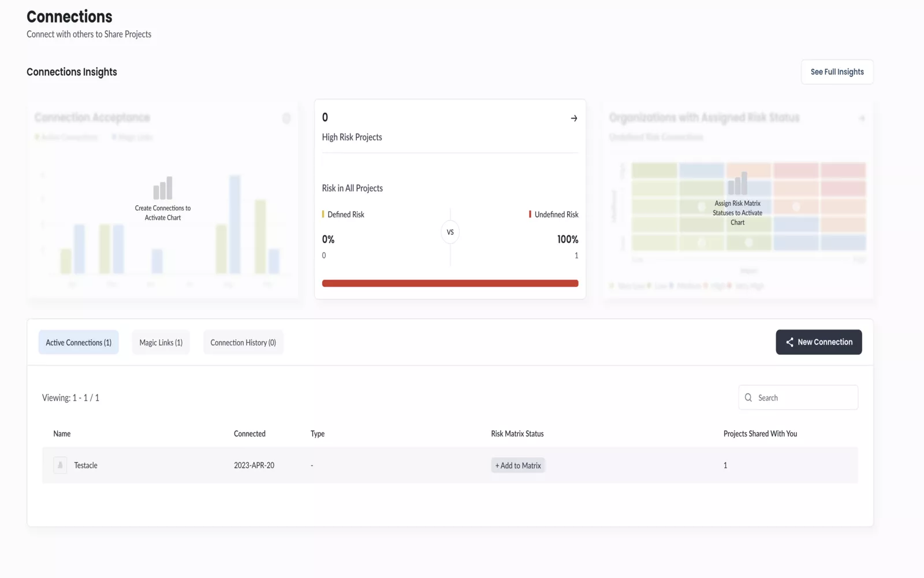Click bar chart icon above Assign Risk Matrix
This screenshot has height=578, width=924.
[x=737, y=183]
